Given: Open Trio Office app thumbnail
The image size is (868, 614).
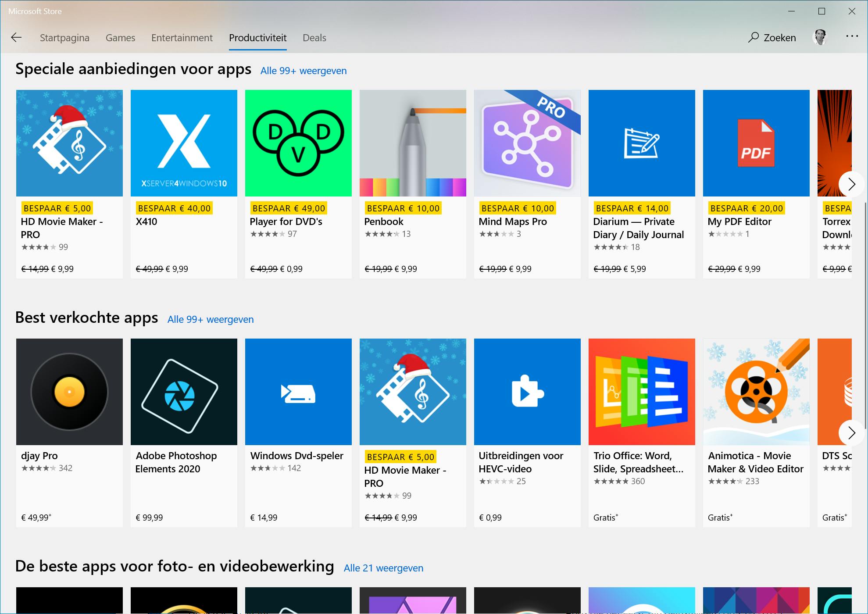Looking at the screenshot, I should (x=641, y=392).
